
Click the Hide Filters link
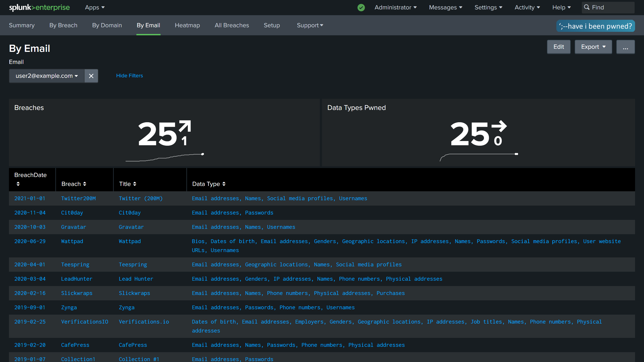pos(129,76)
